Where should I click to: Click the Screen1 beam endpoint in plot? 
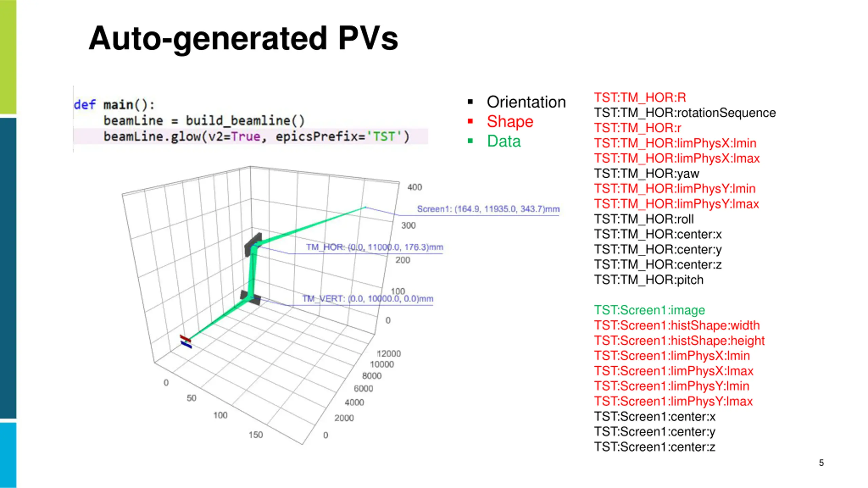coord(365,207)
